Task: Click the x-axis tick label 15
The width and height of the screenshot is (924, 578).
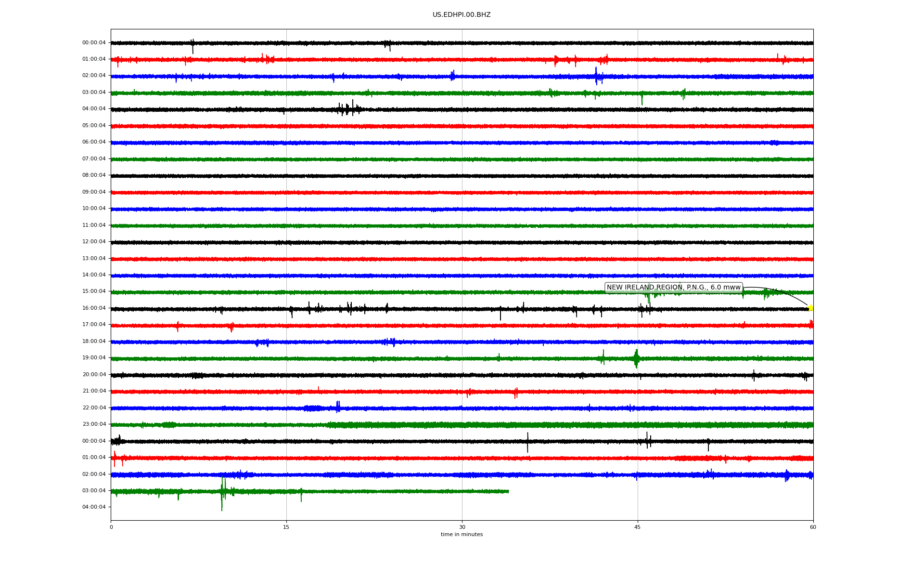Action: (x=286, y=527)
